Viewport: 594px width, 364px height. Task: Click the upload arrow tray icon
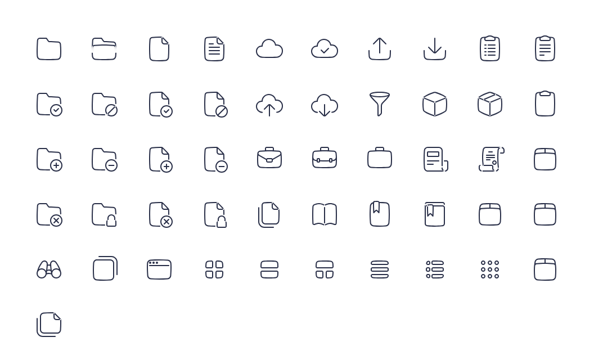coord(380,49)
